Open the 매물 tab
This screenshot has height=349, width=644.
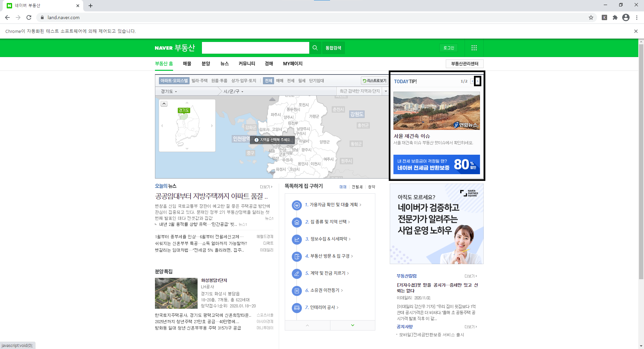pyautogui.click(x=187, y=63)
